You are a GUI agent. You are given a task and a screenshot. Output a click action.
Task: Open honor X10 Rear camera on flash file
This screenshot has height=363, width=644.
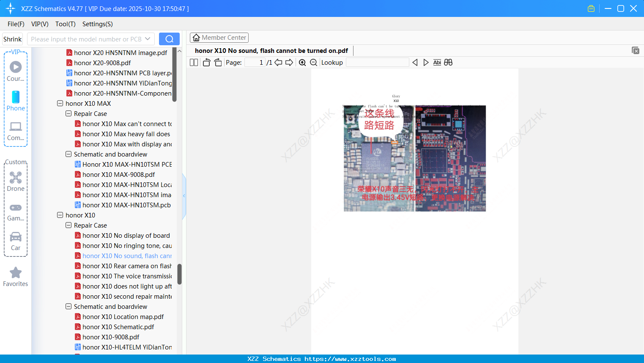(127, 266)
